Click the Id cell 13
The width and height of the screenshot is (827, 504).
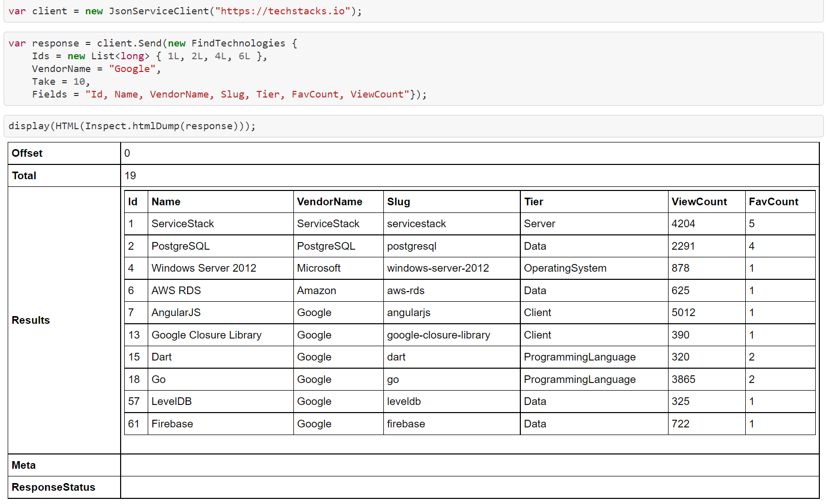click(x=136, y=335)
